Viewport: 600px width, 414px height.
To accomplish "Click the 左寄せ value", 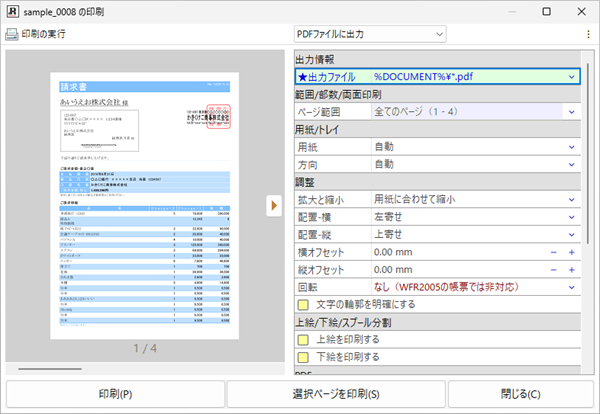I will [388, 217].
